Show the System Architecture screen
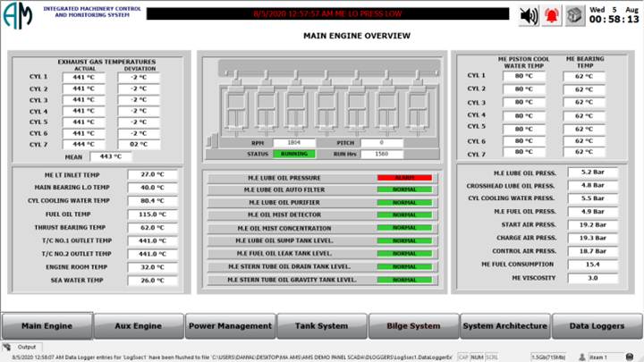Viewport: 644px width, 362px height. click(504, 326)
